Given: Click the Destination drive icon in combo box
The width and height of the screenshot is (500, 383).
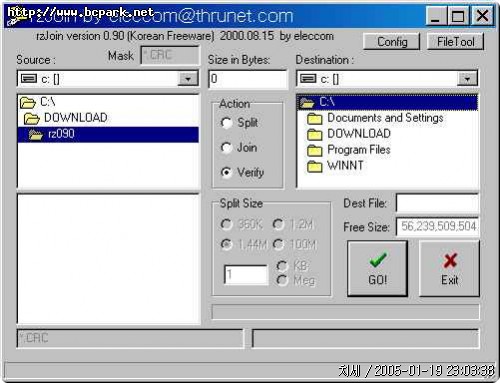Looking at the screenshot, I should pos(308,79).
